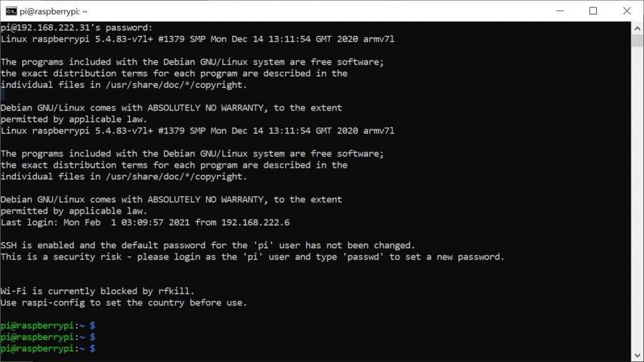The height and width of the screenshot is (362, 644).
Task: Click the /usr/share/doc/*/copyright path in first block
Action: 176,85
